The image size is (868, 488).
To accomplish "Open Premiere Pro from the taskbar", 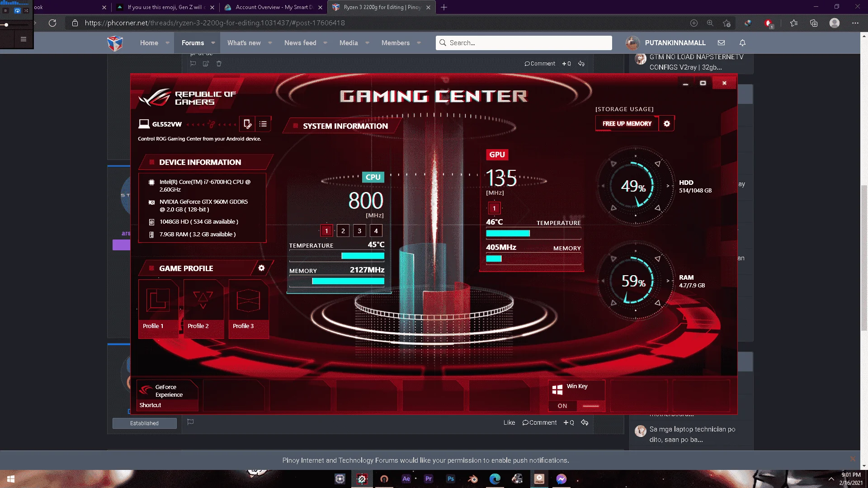I will point(429,479).
